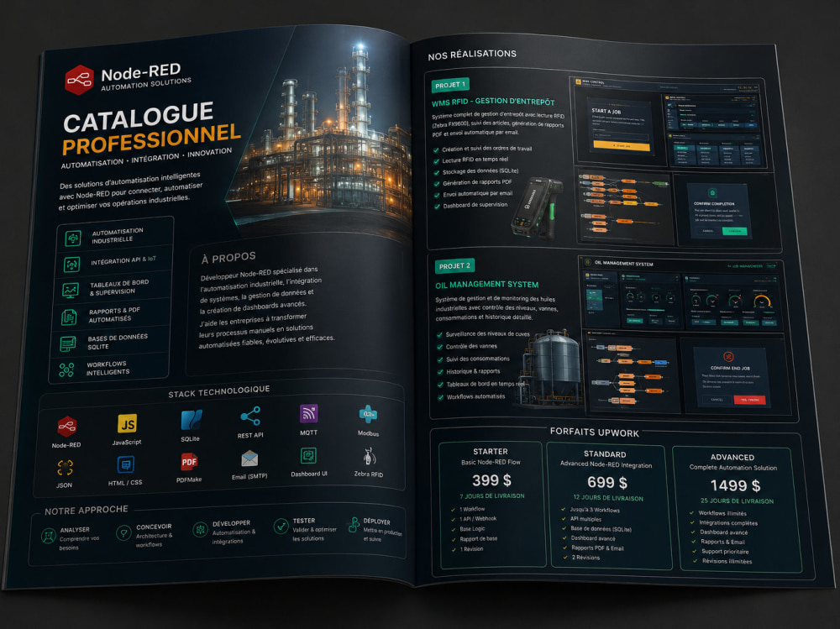Viewport: 840px width, 629px height.
Task: Click the green PROJET 1 badge
Action: tap(450, 85)
